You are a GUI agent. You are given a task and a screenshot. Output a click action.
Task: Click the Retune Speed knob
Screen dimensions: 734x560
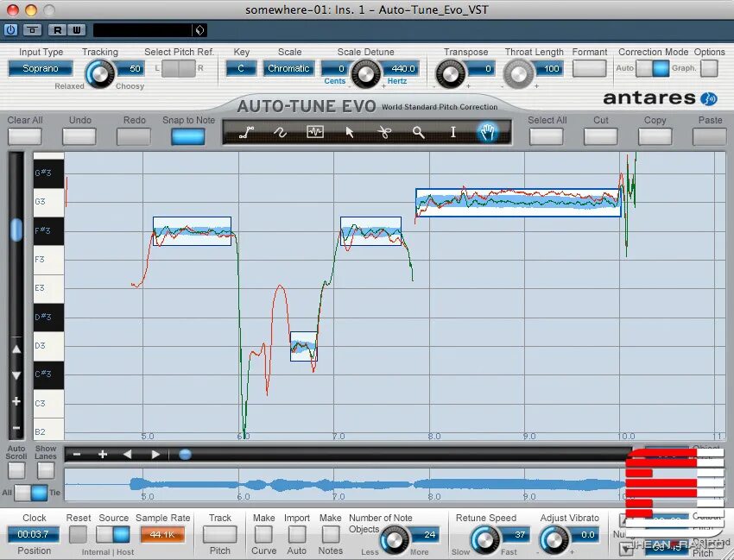(x=485, y=539)
